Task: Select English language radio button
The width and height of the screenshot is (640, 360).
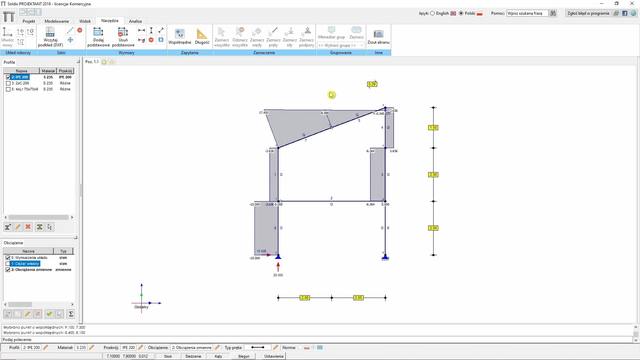Action: [x=433, y=13]
